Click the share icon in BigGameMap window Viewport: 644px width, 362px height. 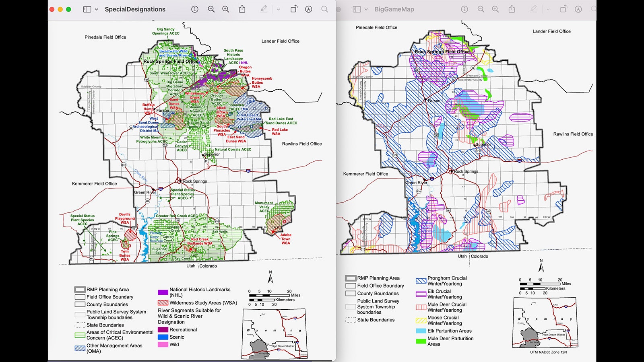[512, 9]
